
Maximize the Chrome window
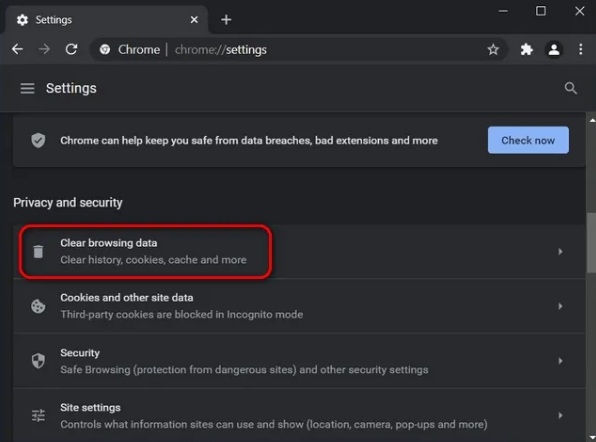pyautogui.click(x=541, y=11)
